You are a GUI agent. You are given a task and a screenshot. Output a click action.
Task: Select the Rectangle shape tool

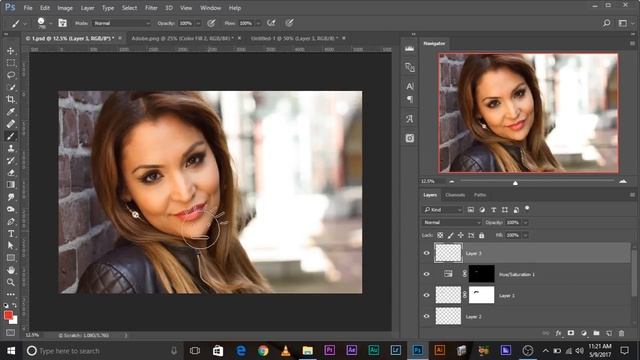11,258
